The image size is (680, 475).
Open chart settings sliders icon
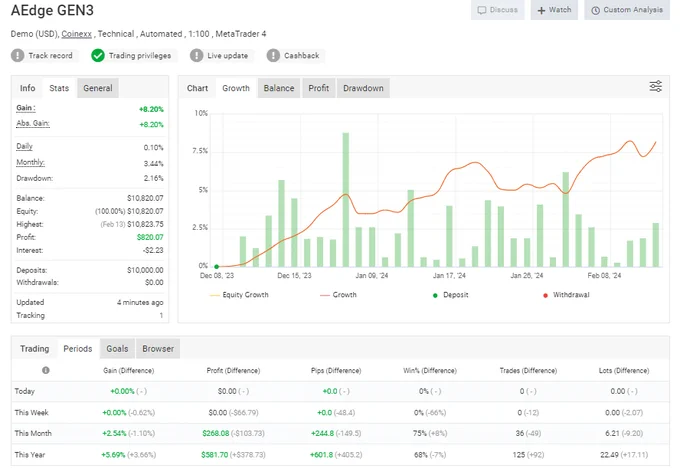tap(655, 86)
